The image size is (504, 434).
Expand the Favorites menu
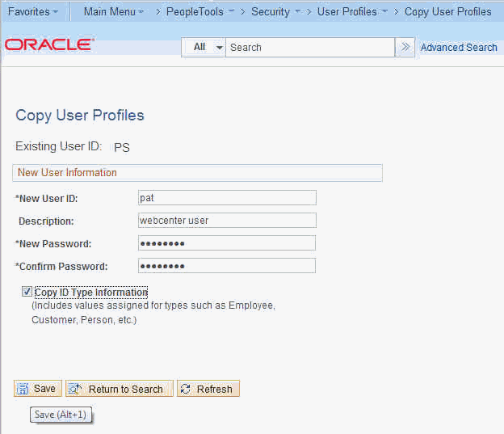pos(32,12)
